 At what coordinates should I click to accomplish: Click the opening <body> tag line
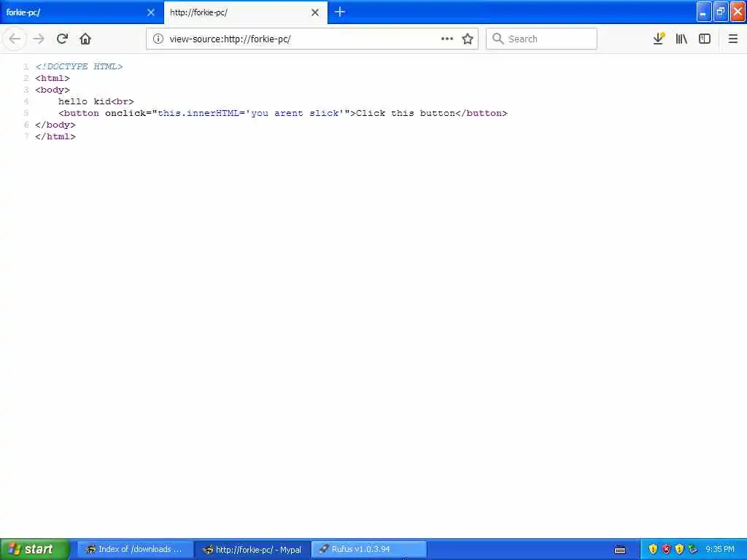[x=53, y=90]
